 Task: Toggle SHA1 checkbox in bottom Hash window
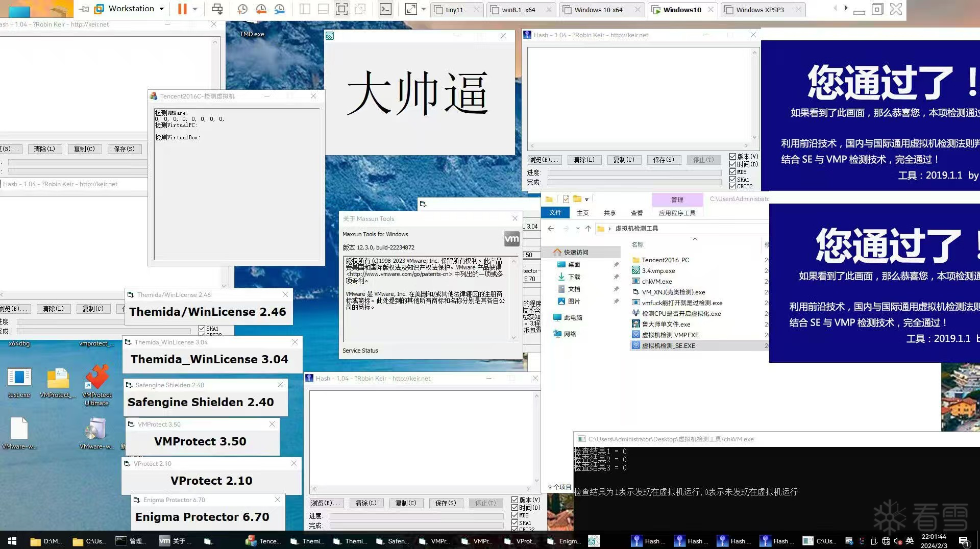515,523
